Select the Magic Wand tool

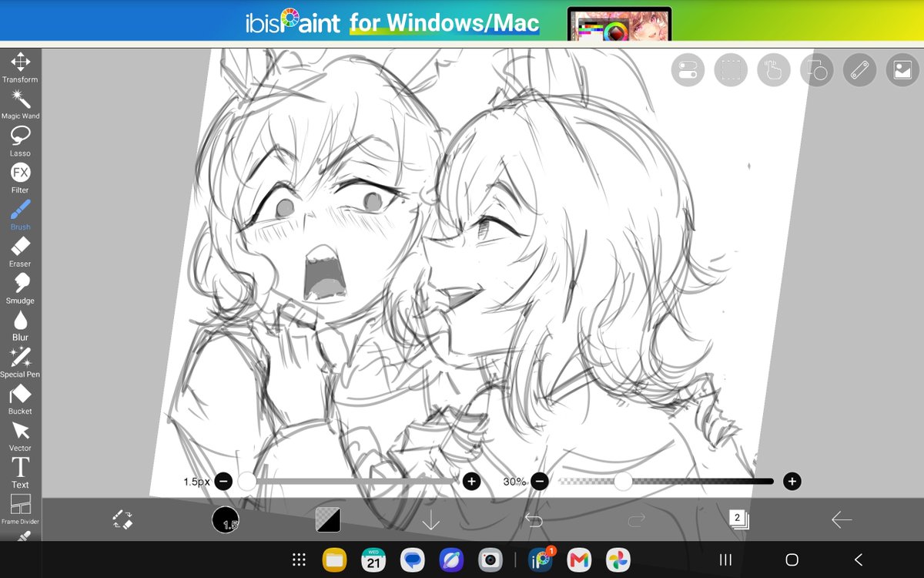coord(20,105)
